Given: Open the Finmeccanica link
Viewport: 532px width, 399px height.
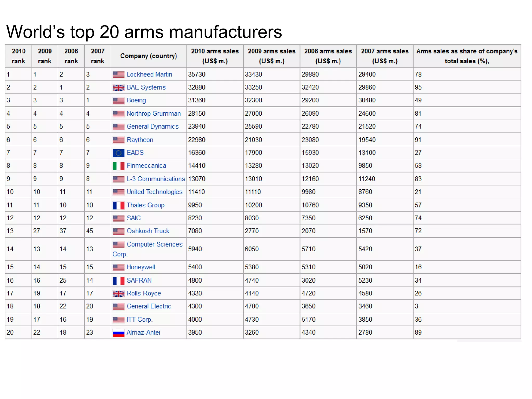Looking at the screenshot, I should pos(146,165).
